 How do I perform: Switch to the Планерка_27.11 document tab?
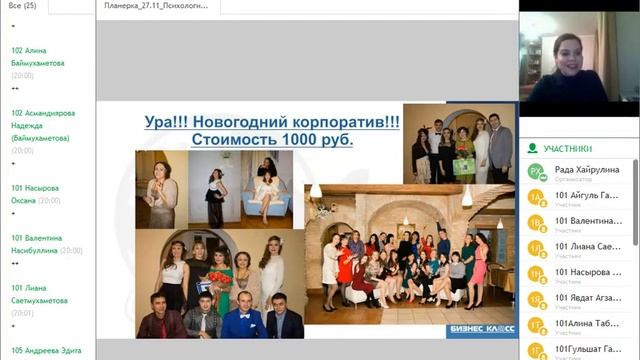point(156,6)
